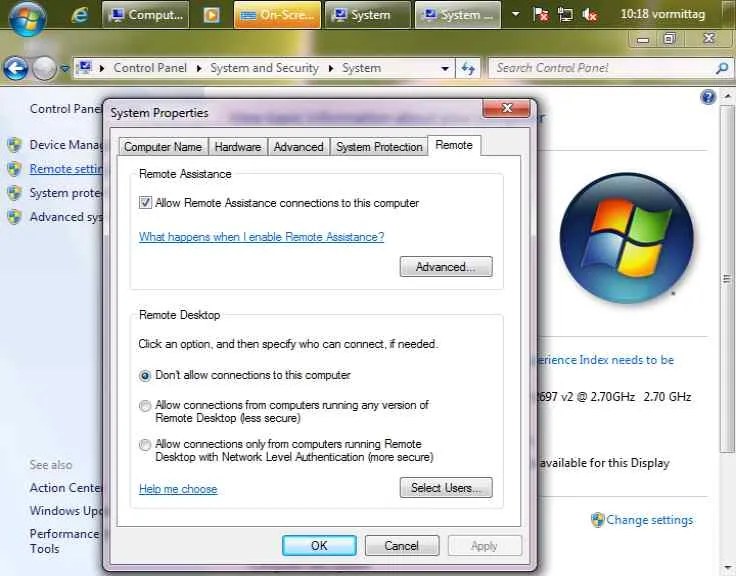736x576 pixels.
Task: Open Action Center under See also
Action: [66, 488]
